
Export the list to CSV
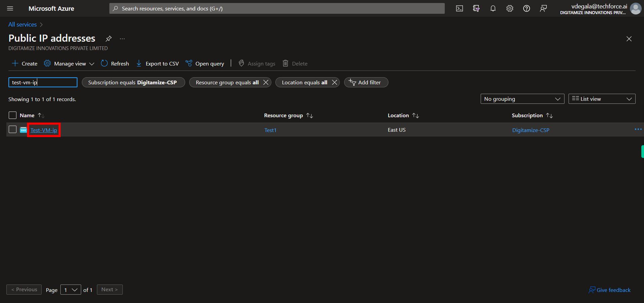click(157, 63)
